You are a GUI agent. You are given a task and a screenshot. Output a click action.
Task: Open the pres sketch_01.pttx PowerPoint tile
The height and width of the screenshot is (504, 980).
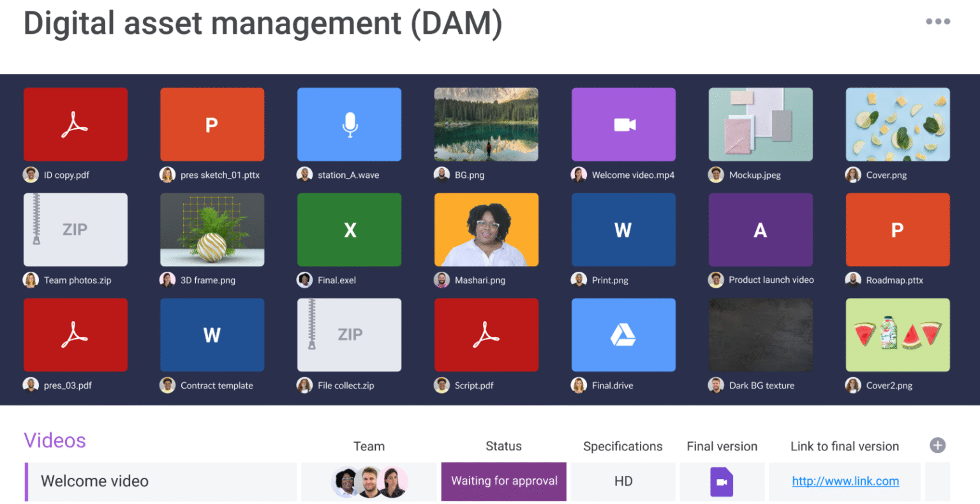coord(212,124)
